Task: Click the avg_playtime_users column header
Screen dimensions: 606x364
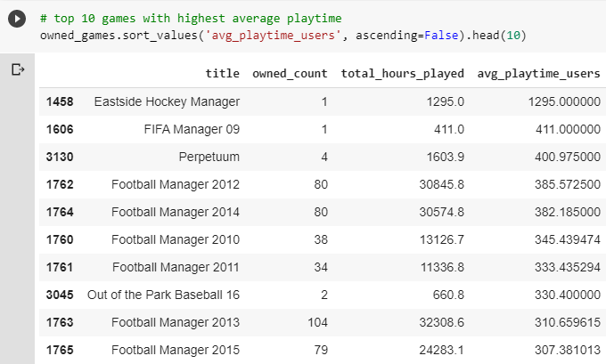Action: 539,73
